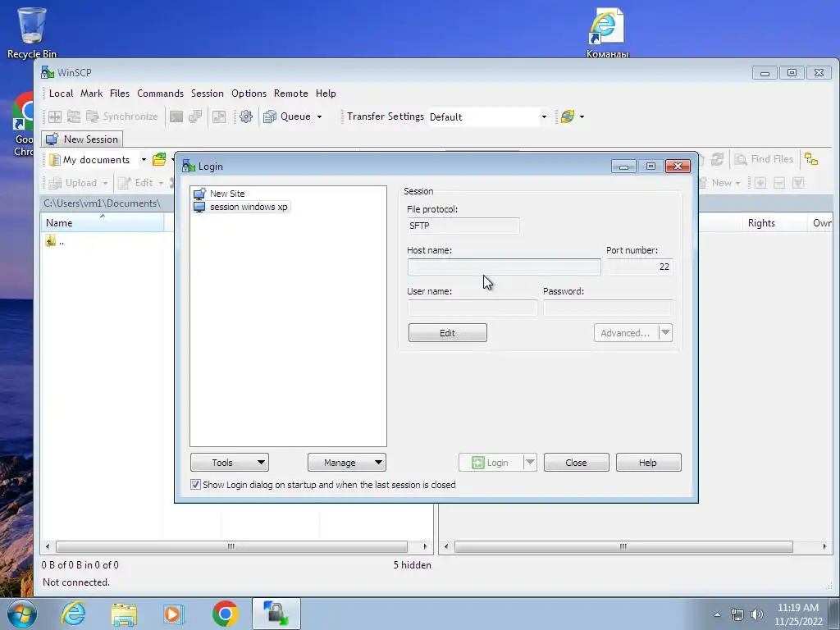Image resolution: width=840 pixels, height=630 pixels.
Task: Open the Remote menu
Action: pyautogui.click(x=291, y=94)
